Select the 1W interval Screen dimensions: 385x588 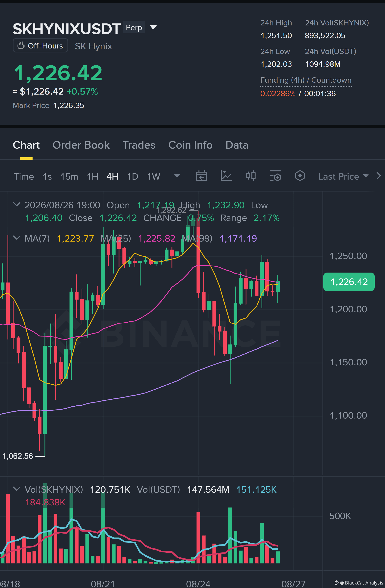click(154, 176)
